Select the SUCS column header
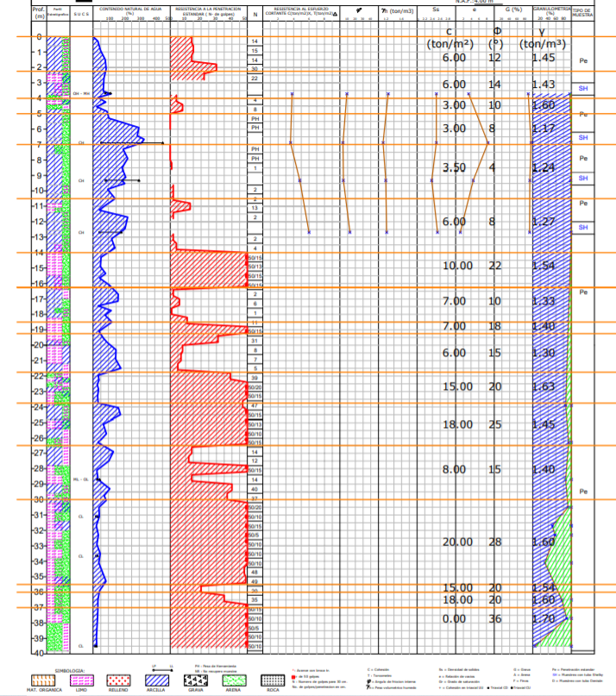The image size is (616, 696). click(x=80, y=14)
